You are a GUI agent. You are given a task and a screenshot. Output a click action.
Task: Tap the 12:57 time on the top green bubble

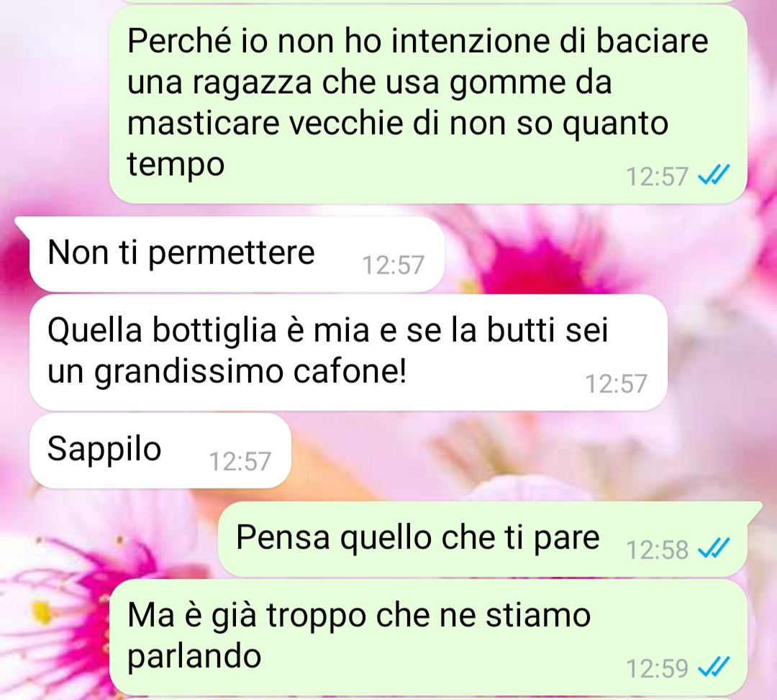657,176
